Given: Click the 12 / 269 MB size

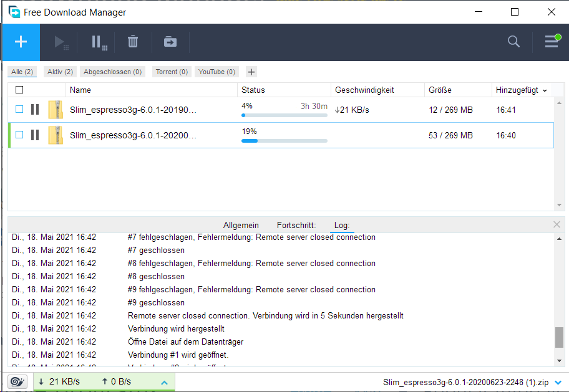Looking at the screenshot, I should 450,110.
